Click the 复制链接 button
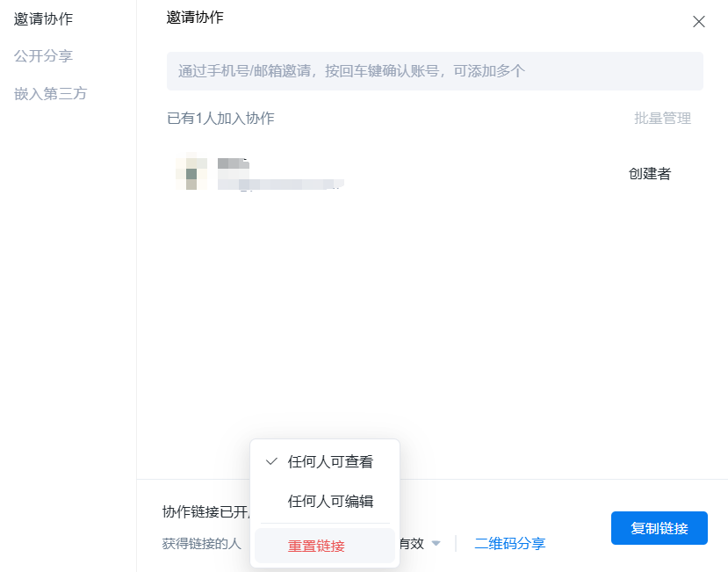728x572 pixels. [x=659, y=528]
